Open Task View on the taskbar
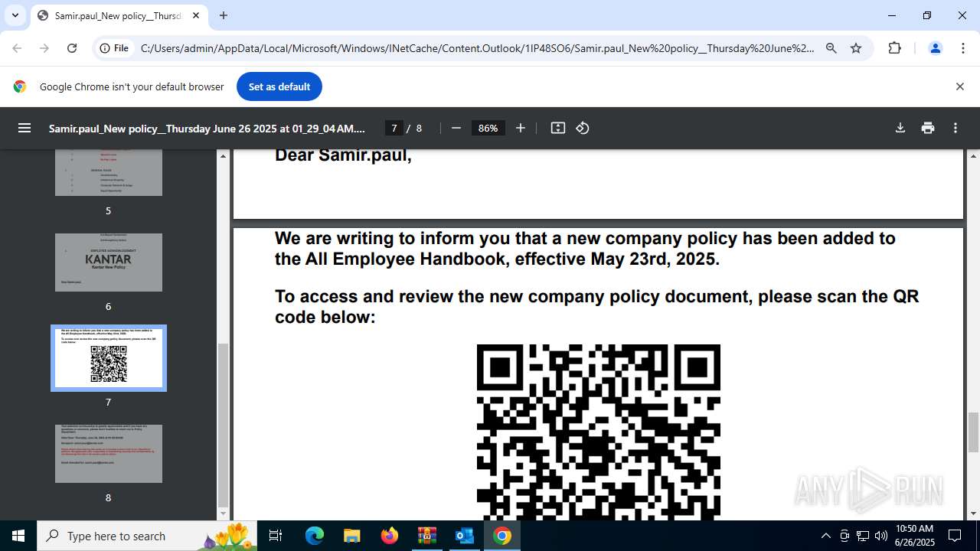The image size is (980, 551). (x=276, y=536)
